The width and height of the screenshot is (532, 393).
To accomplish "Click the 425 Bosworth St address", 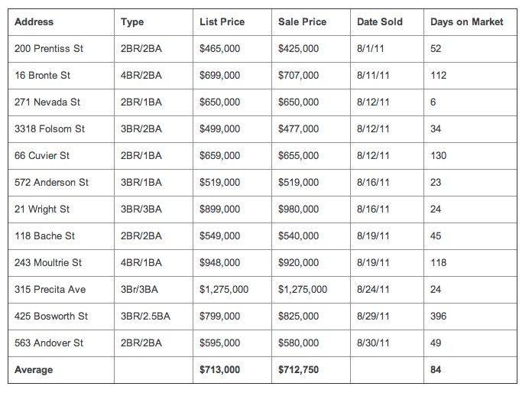I will 51,317.
